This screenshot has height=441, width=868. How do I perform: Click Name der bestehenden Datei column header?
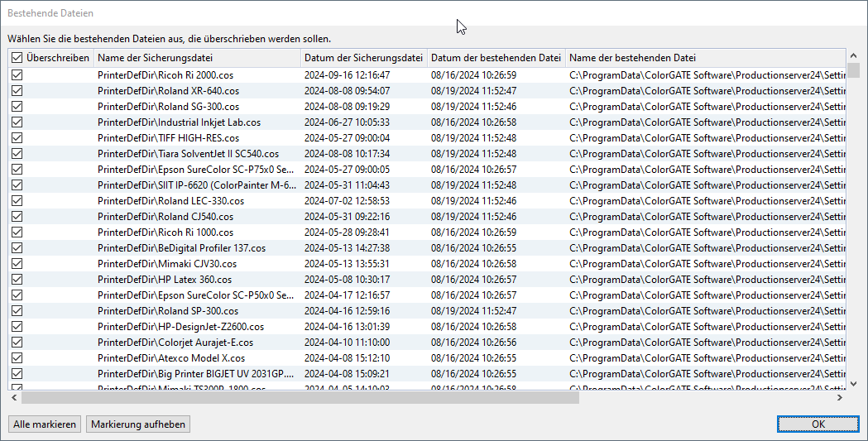(x=703, y=58)
